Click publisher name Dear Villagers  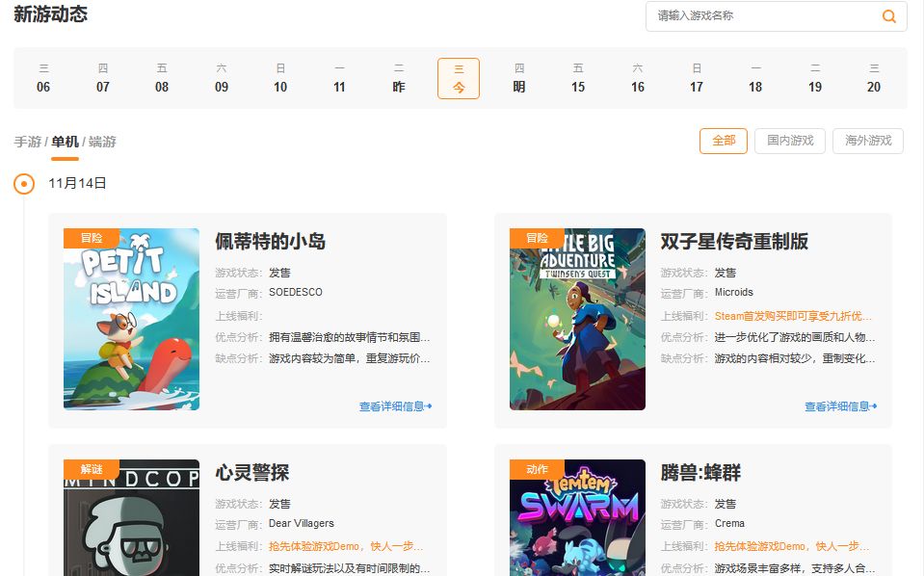[302, 523]
